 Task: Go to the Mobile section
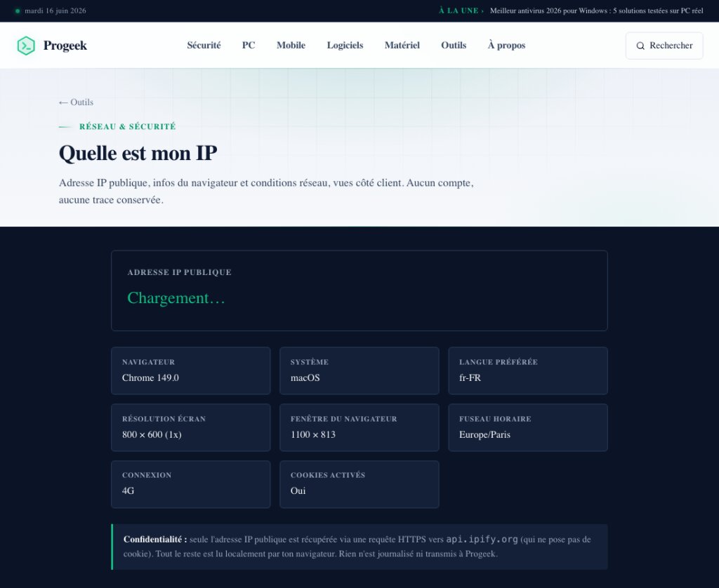[x=291, y=46]
